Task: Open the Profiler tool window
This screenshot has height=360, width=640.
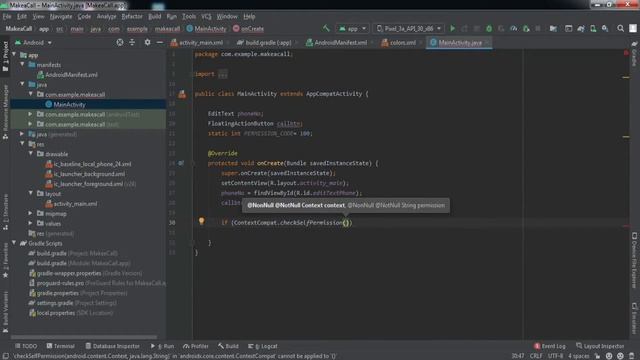Action: (x=196, y=346)
